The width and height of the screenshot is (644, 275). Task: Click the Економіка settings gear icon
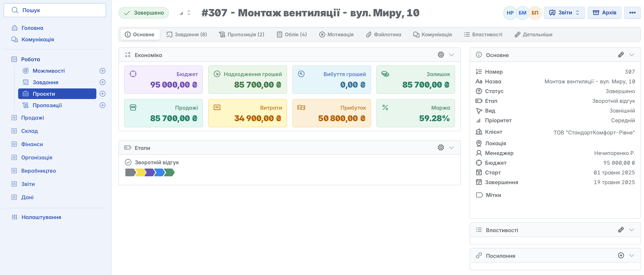pos(441,55)
